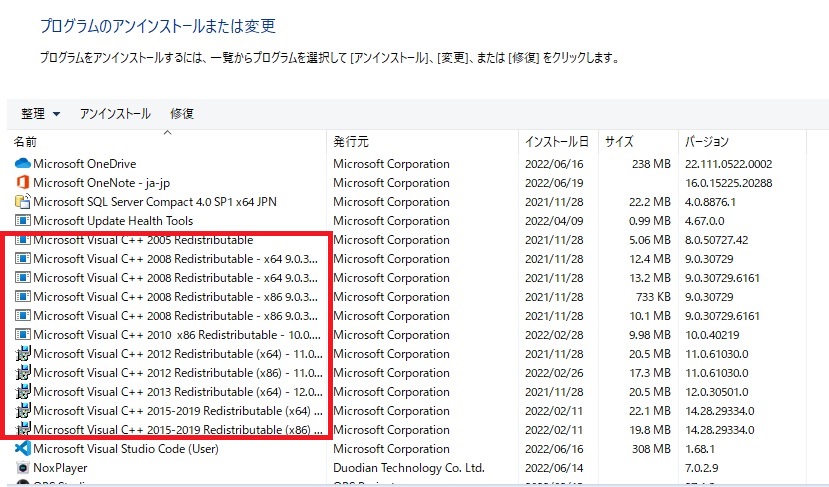Image resolution: width=829 pixels, height=487 pixels.
Task: Click icon of the 12.4 MB Visual C++ 2008 x64 row
Action: [x=23, y=259]
